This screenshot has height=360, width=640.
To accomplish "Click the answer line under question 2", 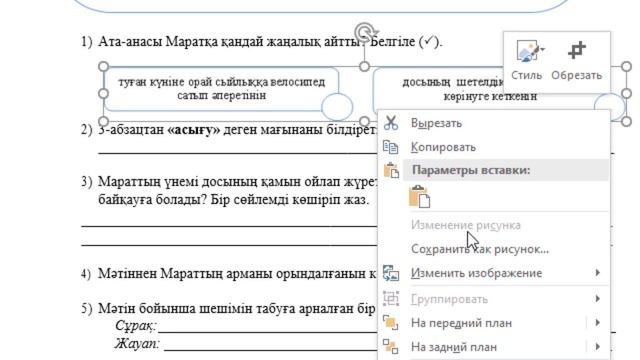I will coord(238,153).
